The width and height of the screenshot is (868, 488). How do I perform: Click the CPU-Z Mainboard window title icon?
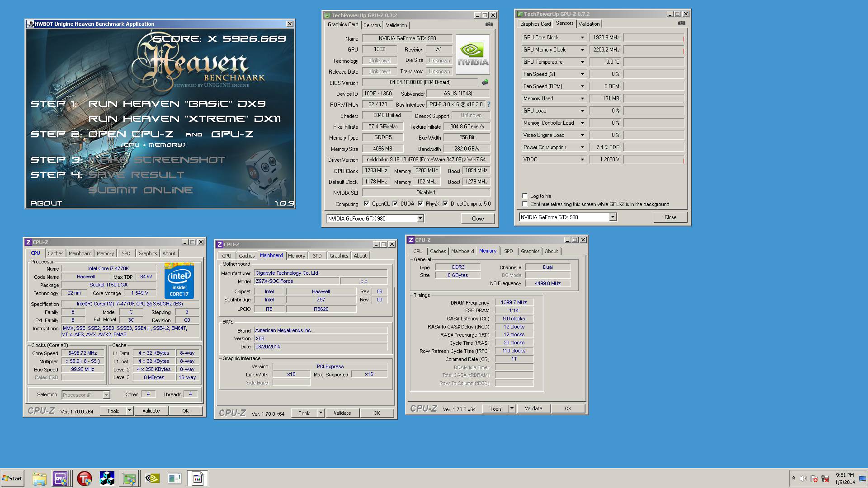pos(220,244)
